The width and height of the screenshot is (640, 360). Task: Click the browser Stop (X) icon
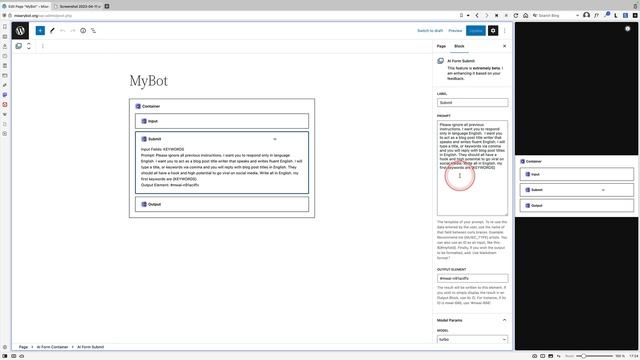(496, 16)
